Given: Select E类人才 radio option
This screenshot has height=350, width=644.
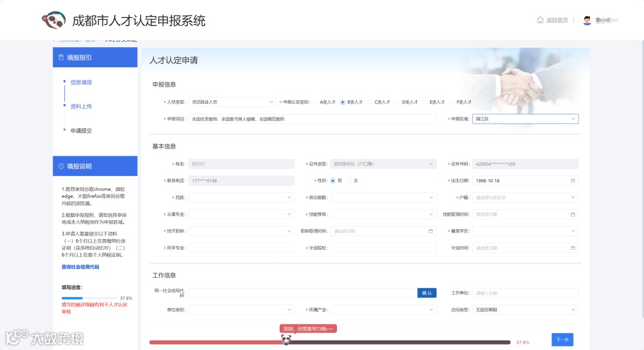Looking at the screenshot, I should pyautogui.click(x=425, y=103).
